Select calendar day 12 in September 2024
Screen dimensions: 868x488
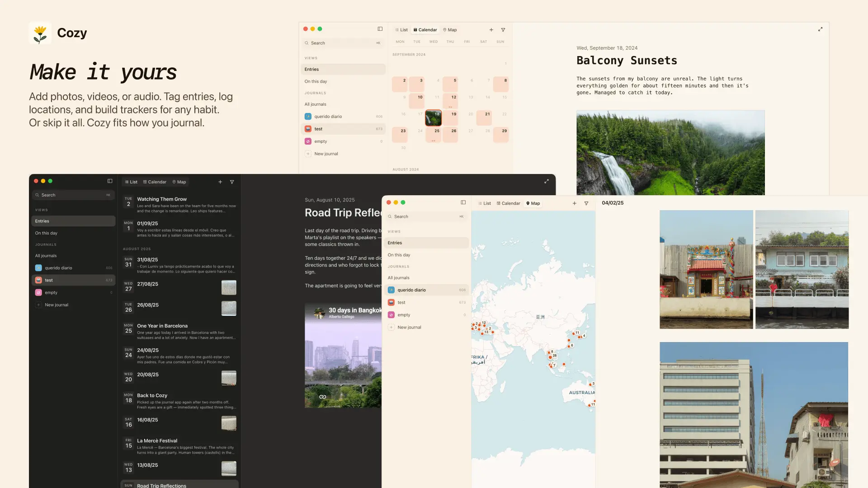450,101
